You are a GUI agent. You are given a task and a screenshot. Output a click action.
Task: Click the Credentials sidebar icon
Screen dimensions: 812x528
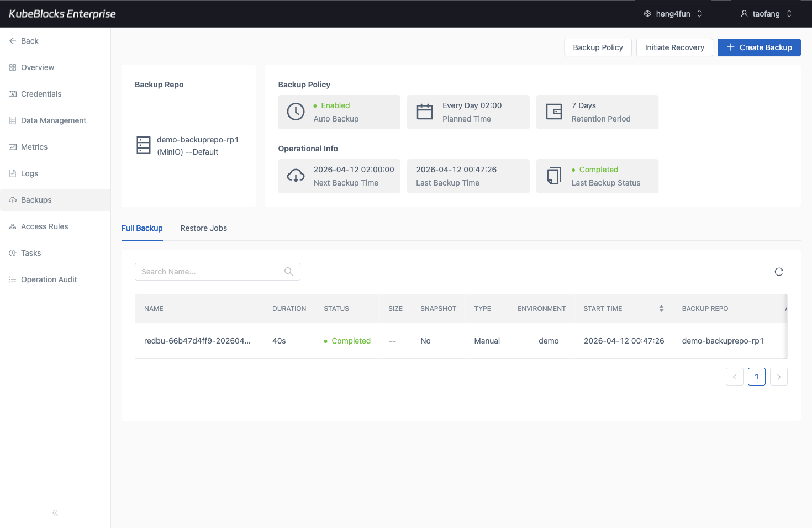13,94
